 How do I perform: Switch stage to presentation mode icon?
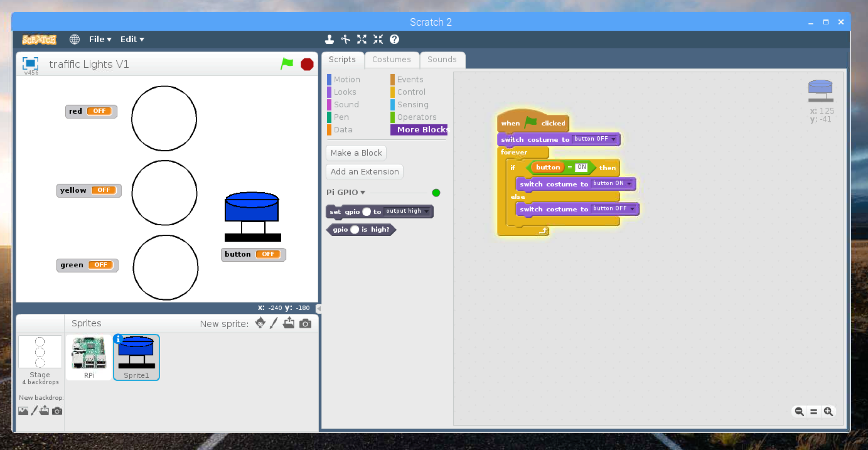30,63
